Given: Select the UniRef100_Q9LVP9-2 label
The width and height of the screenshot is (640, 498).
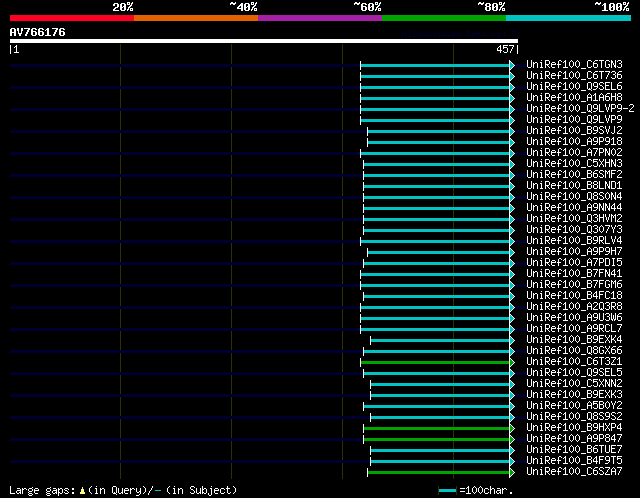Looking at the screenshot, I should pos(580,109).
